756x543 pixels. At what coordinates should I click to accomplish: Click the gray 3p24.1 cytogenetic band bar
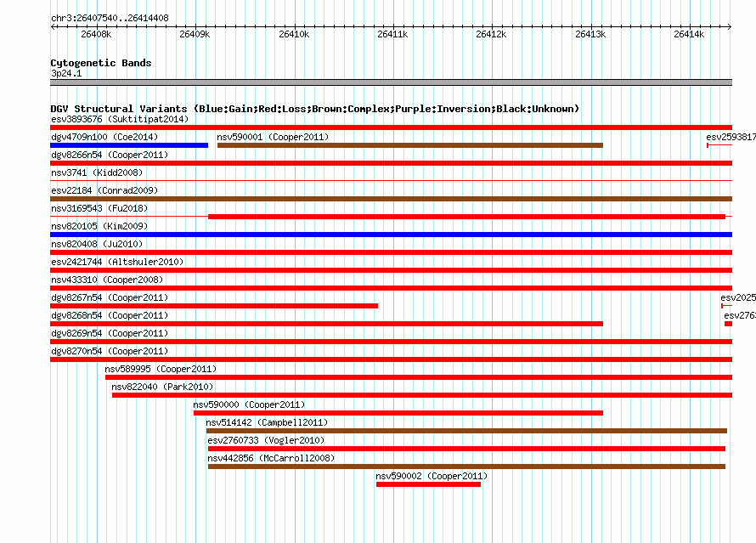(x=391, y=82)
